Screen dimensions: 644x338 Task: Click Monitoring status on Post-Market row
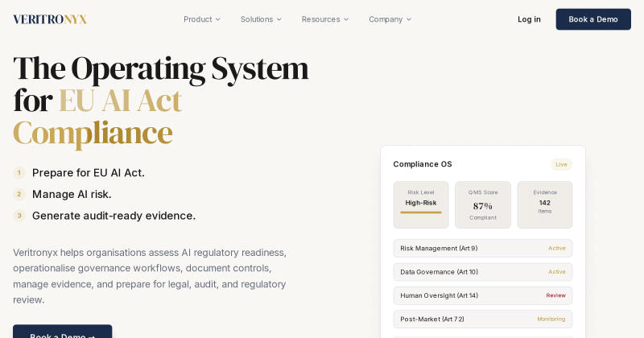pos(551,319)
